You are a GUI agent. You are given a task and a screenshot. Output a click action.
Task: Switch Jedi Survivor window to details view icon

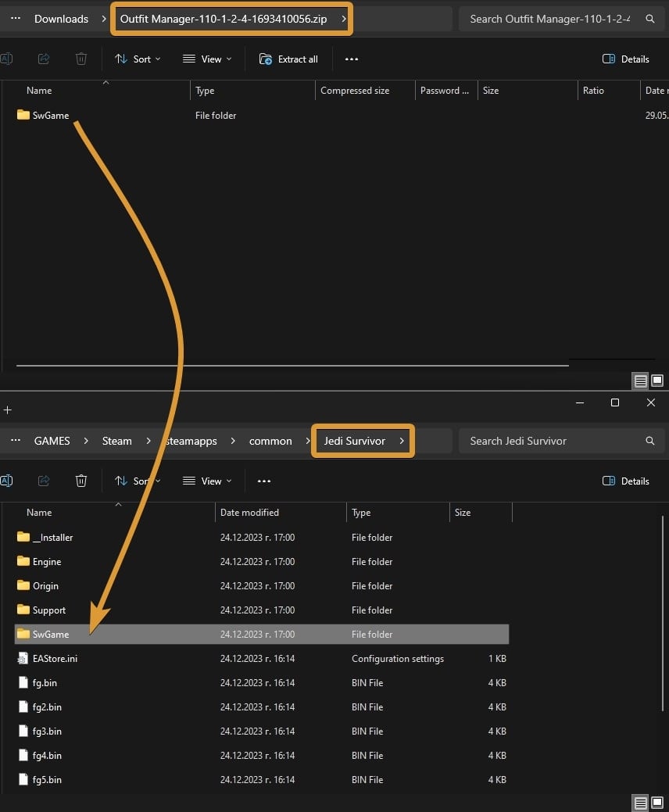(x=641, y=803)
